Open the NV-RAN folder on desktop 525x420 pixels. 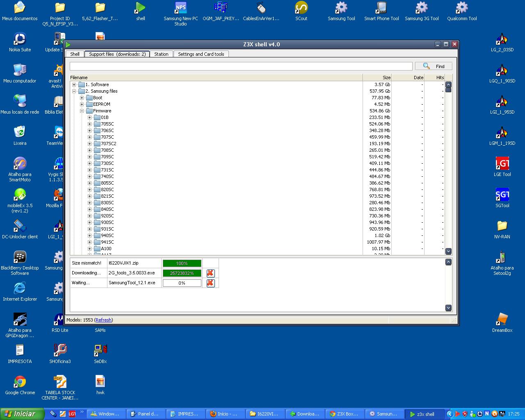[502, 229]
